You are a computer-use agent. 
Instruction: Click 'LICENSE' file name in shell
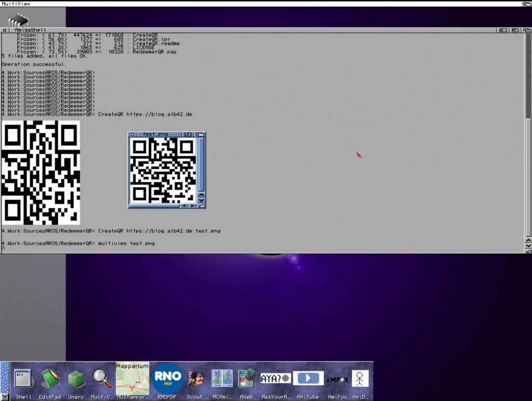pos(143,48)
